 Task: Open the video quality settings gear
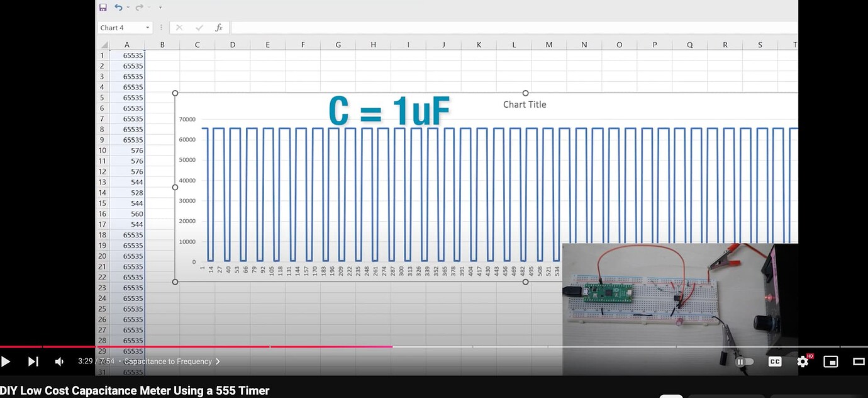point(803,361)
